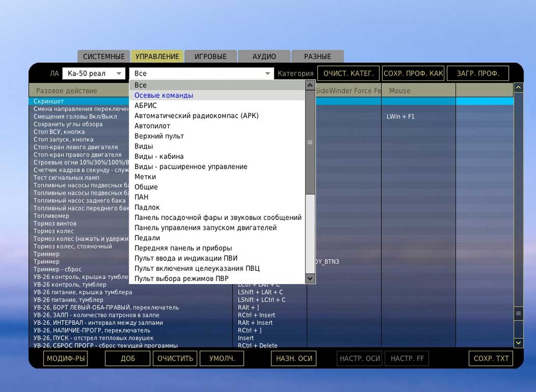Open the РАЗНЫЕ tab
This screenshot has height=392, width=536.
coord(317,56)
